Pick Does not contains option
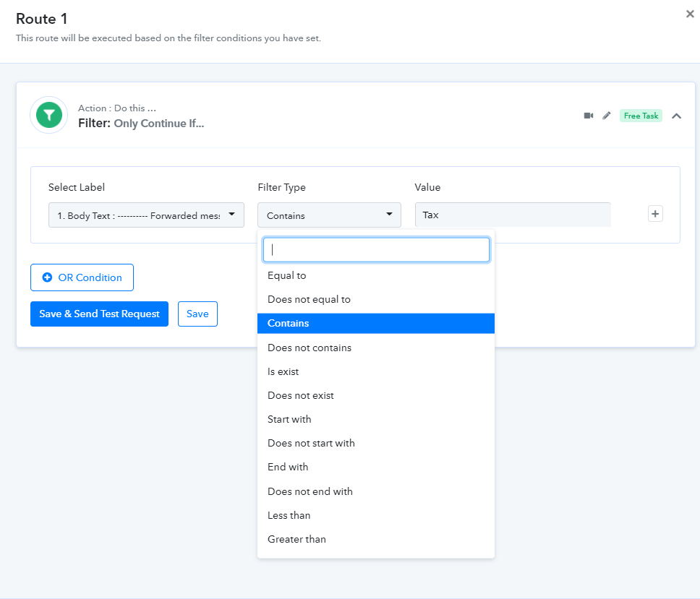The image size is (700, 599). pyautogui.click(x=376, y=348)
